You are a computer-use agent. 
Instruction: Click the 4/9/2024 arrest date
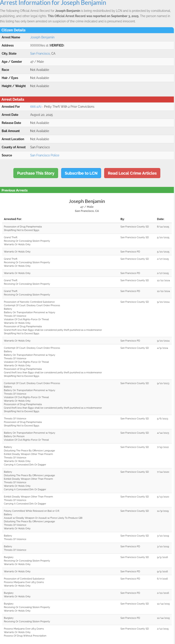pyautogui.click(x=162, y=348)
